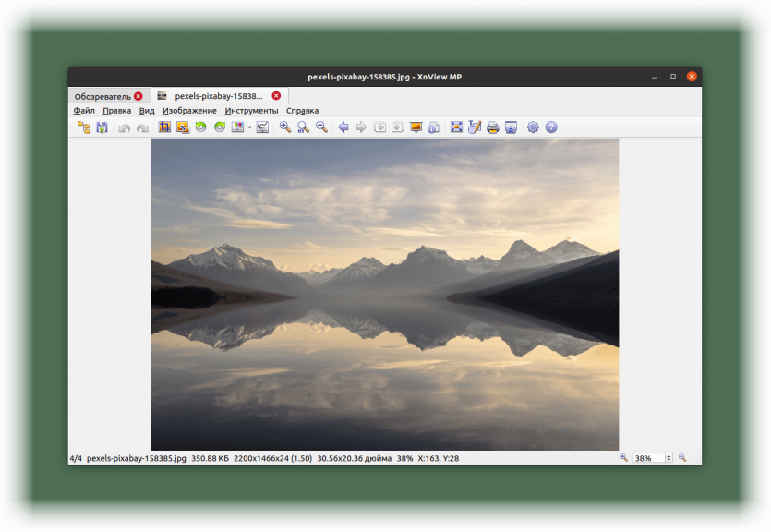Click the zoom percentage stepper arrows
The width and height of the screenshot is (771, 532).
click(x=669, y=458)
